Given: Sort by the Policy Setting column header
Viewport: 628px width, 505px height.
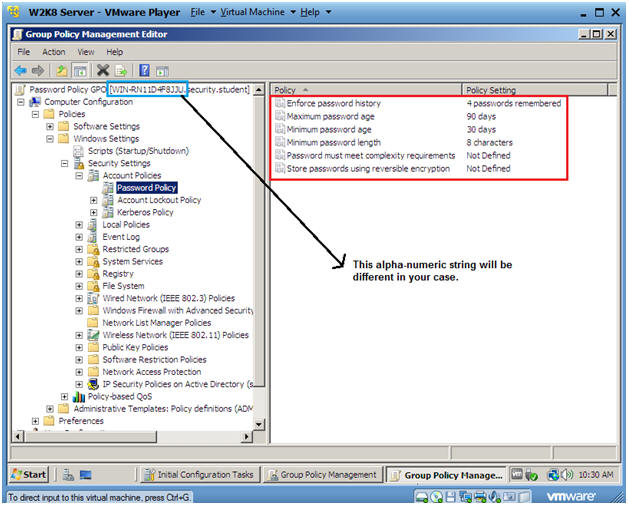Looking at the screenshot, I should pos(535,90).
